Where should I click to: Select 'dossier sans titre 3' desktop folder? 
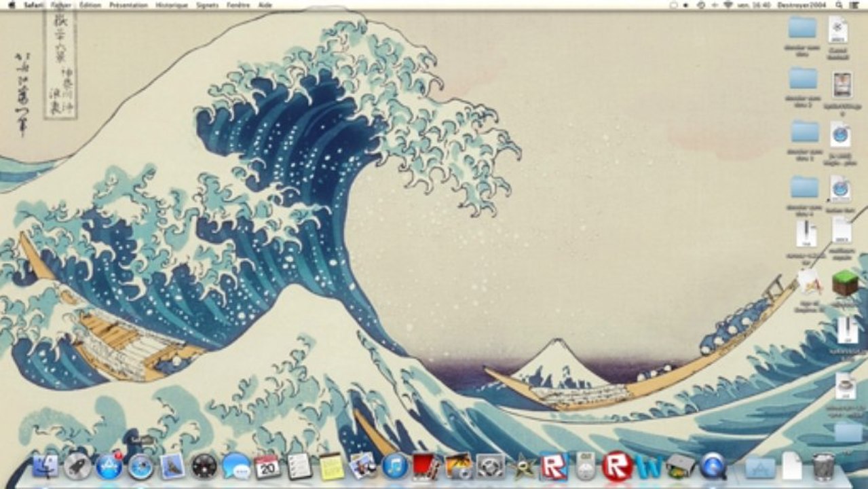(806, 131)
